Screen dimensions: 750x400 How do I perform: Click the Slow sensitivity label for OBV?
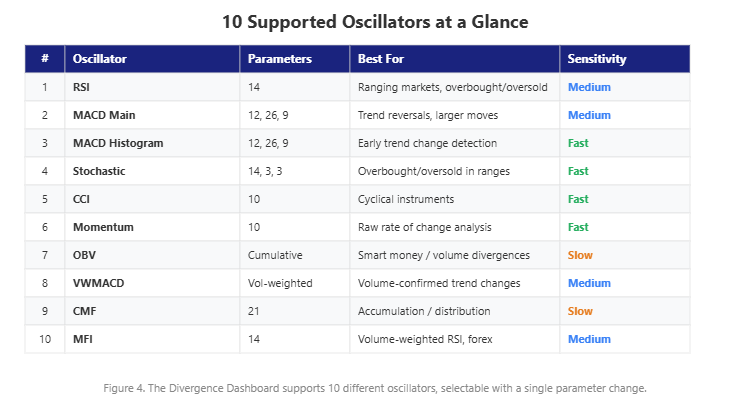580,255
